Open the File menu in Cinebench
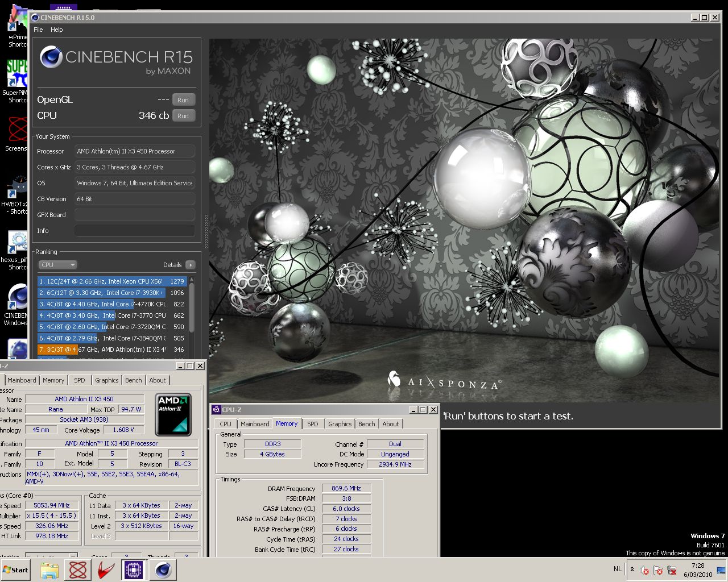The height and width of the screenshot is (582, 728). click(x=38, y=30)
